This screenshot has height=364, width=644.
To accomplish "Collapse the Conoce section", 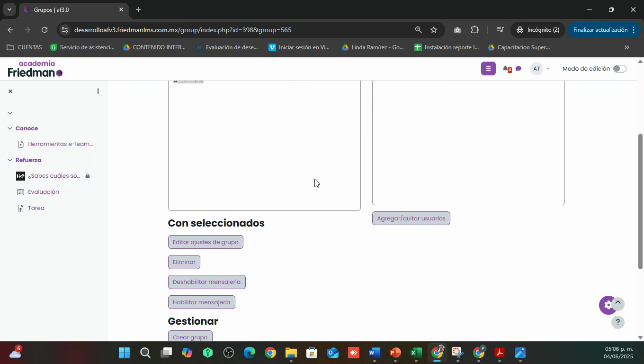I will [10, 128].
